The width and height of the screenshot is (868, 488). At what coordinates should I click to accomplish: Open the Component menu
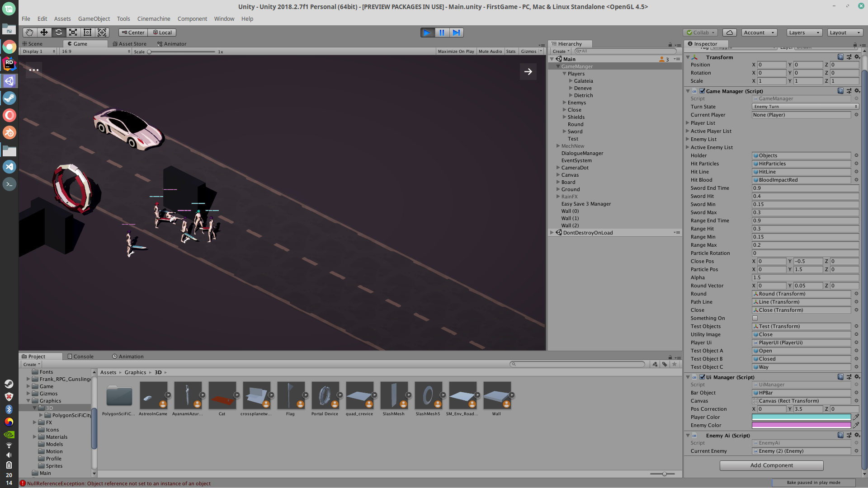pos(192,19)
